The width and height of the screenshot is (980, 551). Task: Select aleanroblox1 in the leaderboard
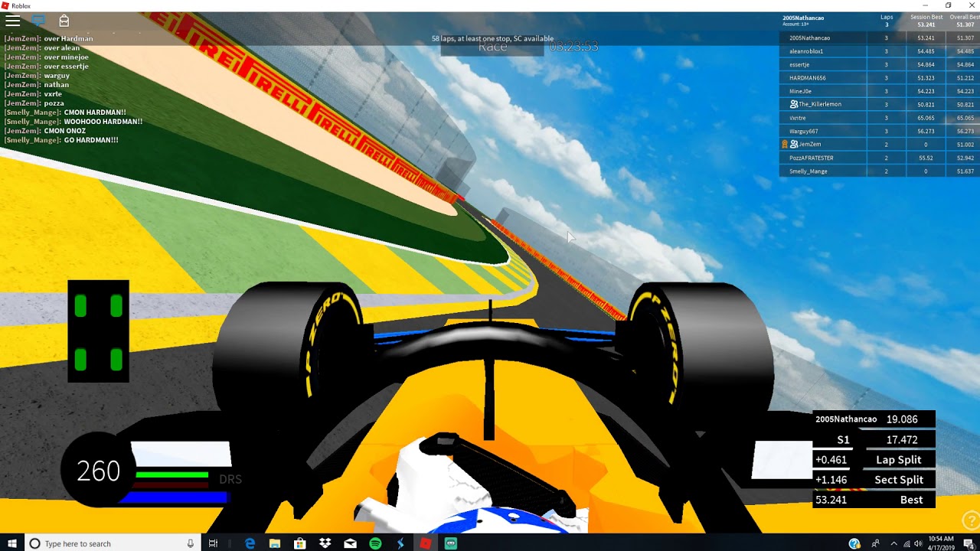[x=879, y=51]
